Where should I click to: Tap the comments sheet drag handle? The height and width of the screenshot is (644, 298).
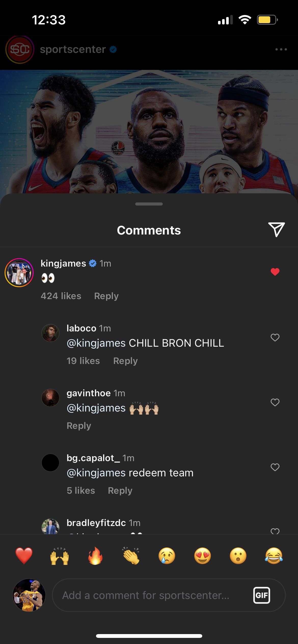pos(149,204)
